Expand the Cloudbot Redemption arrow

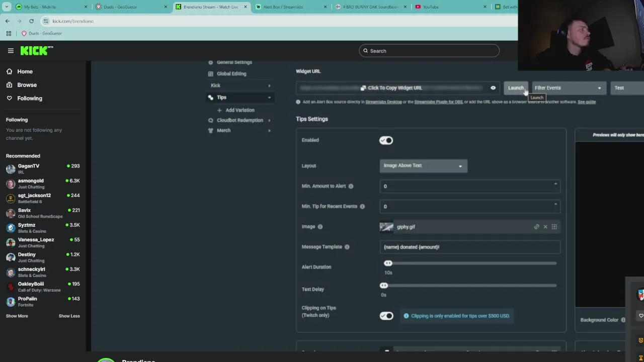coord(269,120)
